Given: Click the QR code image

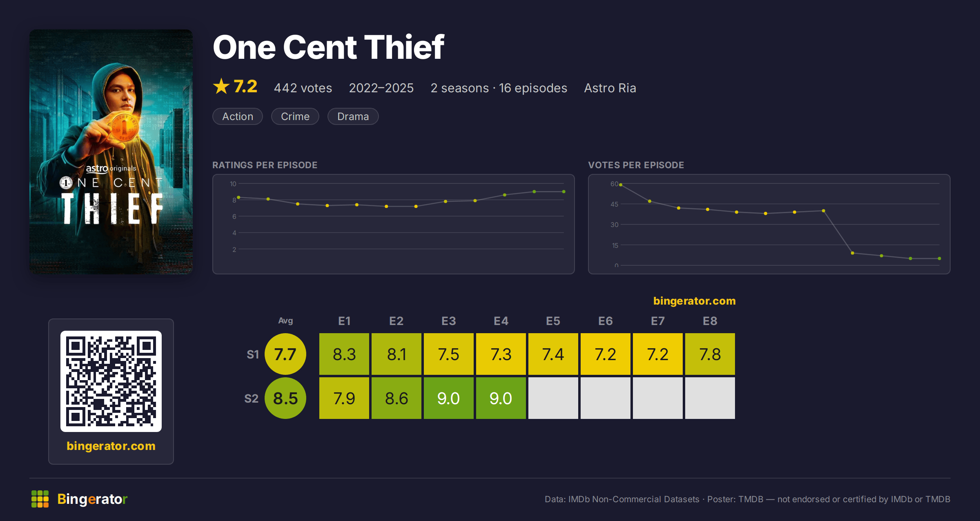Looking at the screenshot, I should (x=111, y=381).
